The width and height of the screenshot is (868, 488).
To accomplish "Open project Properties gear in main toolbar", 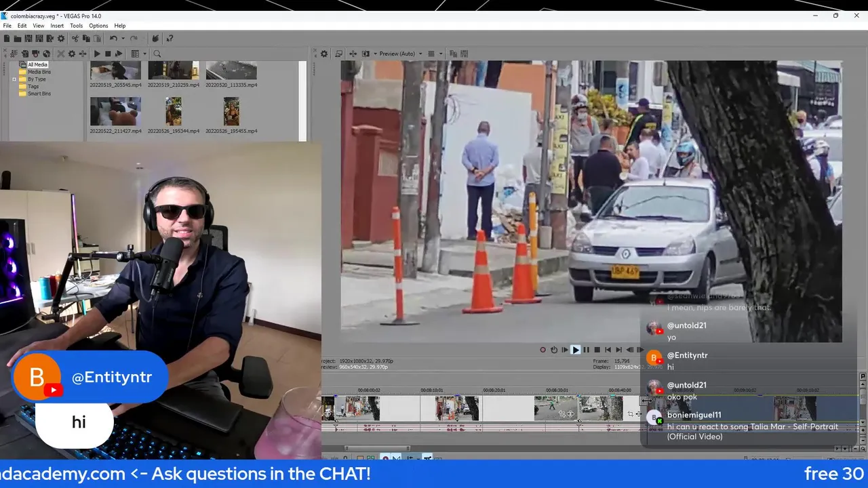I will click(61, 39).
